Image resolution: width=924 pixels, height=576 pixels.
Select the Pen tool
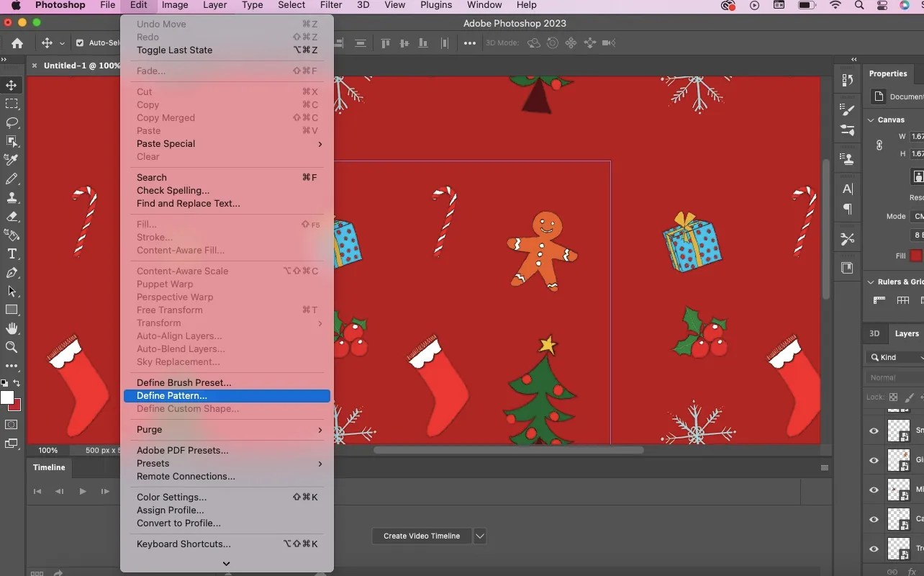coord(12,272)
